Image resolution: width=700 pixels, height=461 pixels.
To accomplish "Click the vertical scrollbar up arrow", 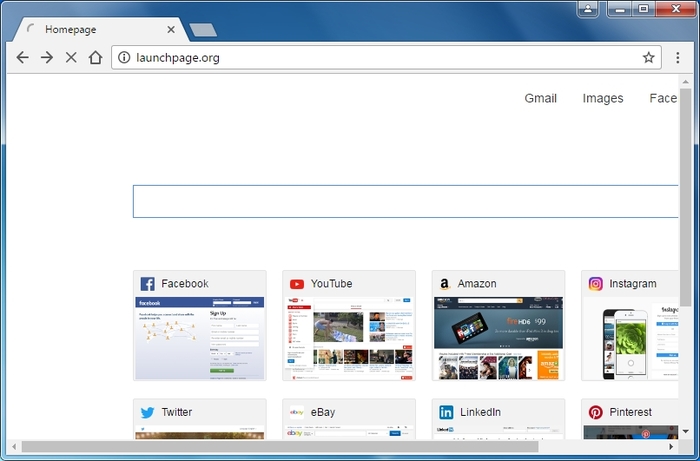I will (685, 82).
